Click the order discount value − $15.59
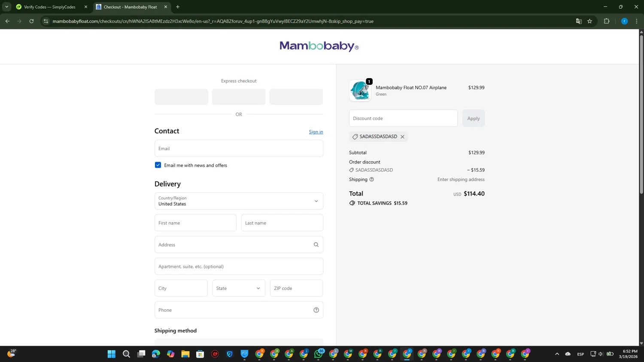Image resolution: width=644 pixels, height=362 pixels. coord(476,170)
